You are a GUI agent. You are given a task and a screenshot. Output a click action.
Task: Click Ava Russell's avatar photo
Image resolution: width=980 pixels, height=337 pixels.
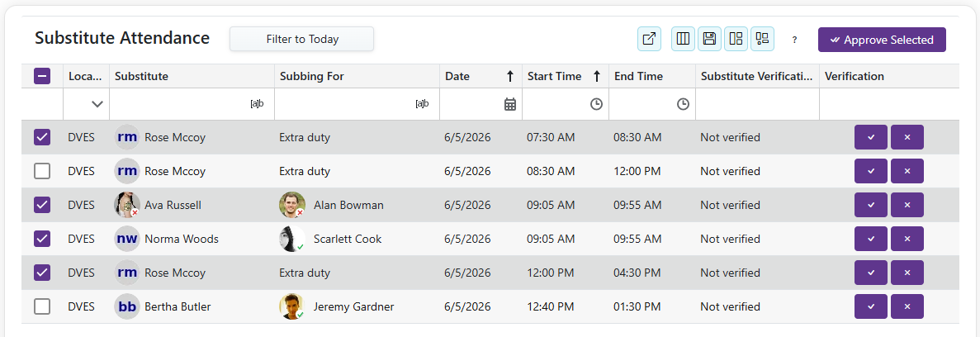click(x=127, y=205)
